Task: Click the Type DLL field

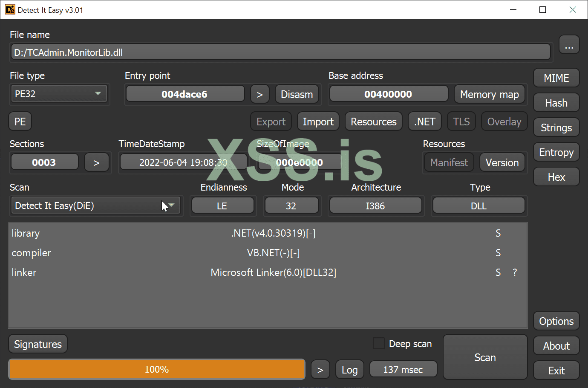Action: (x=479, y=206)
